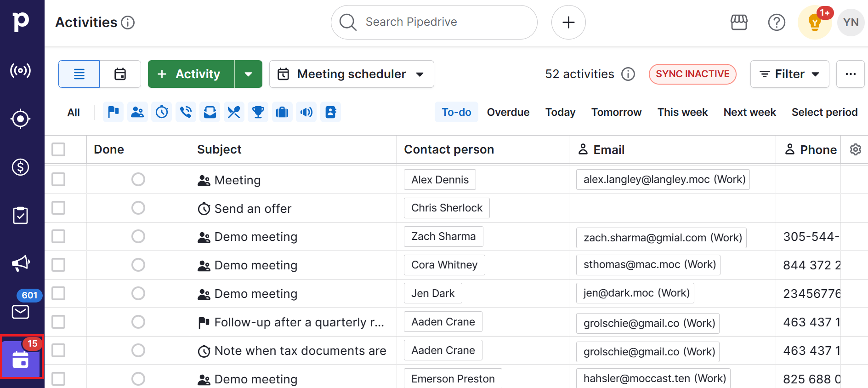Open Leads radar icon in sidebar
868x388 pixels.
click(21, 70)
